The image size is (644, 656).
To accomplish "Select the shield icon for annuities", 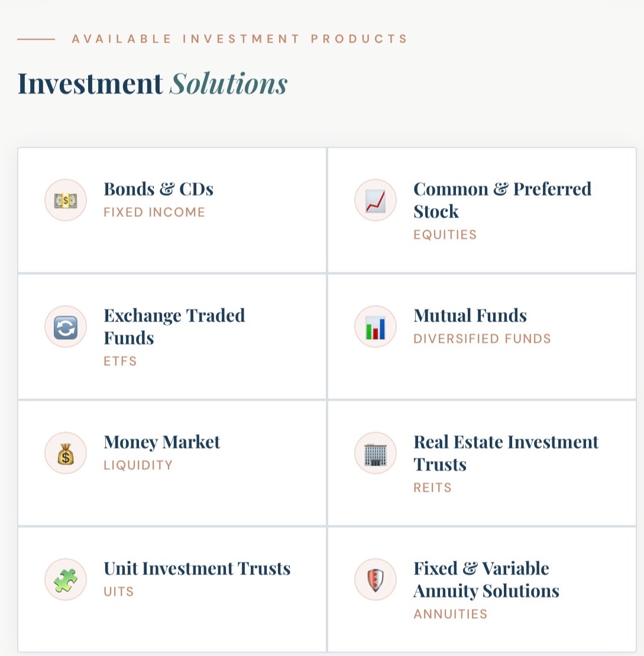I will (376, 580).
